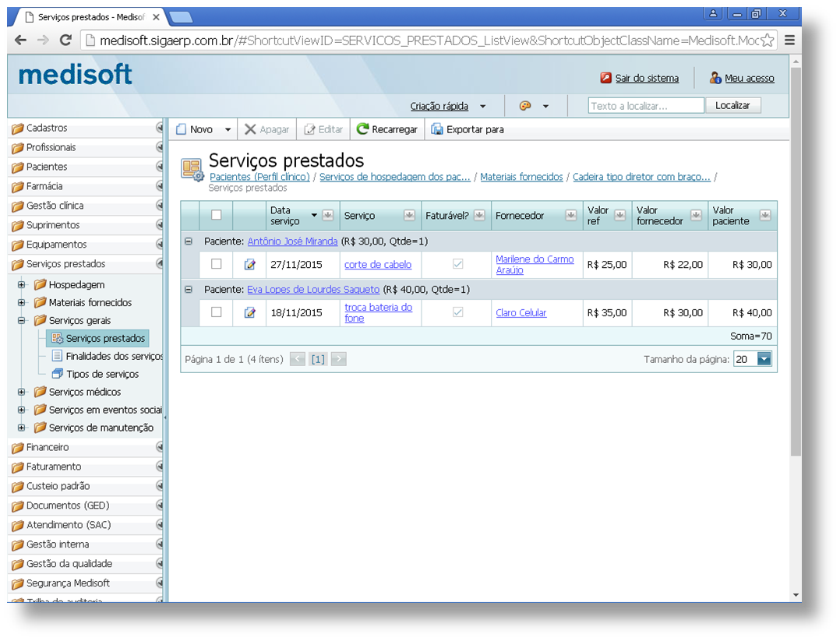Click the Tipos de serviços icon
Screen dimensions: 840x641
58,373
